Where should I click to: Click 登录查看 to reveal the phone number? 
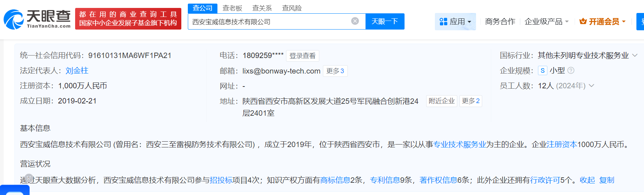coord(302,56)
